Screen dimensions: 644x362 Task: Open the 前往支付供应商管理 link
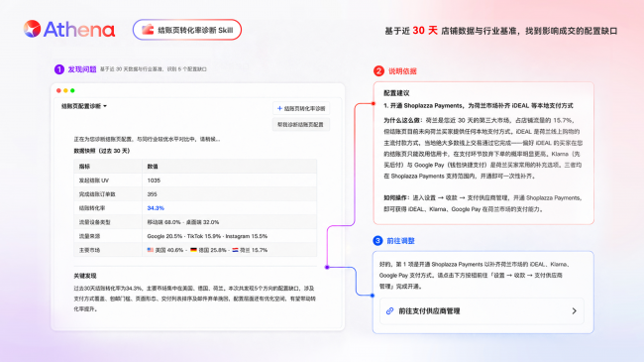pos(482,311)
